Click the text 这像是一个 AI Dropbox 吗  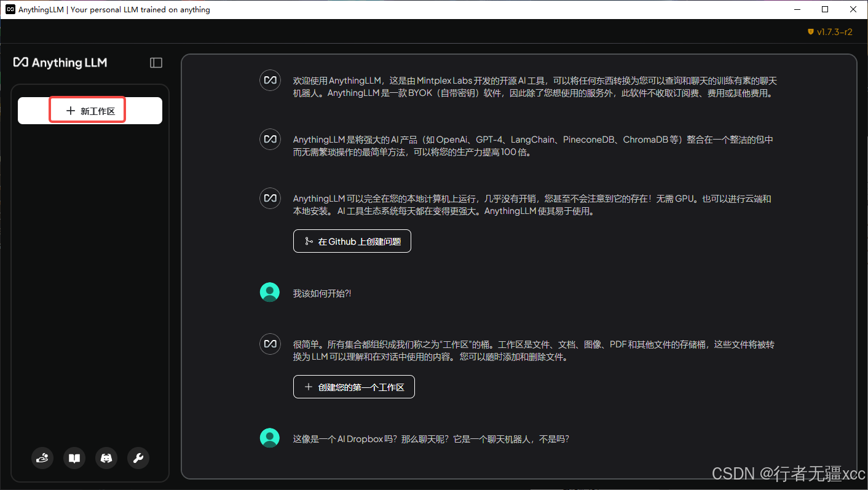[x=347, y=439]
